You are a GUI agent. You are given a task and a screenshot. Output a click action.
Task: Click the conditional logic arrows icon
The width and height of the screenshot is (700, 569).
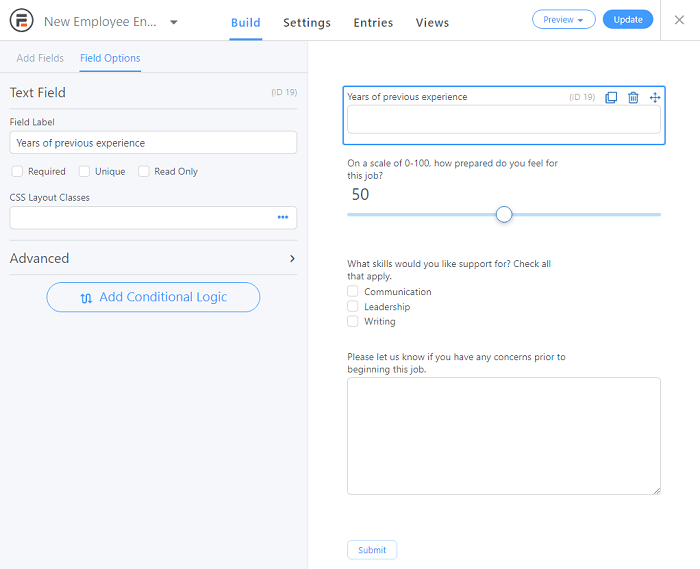86,298
